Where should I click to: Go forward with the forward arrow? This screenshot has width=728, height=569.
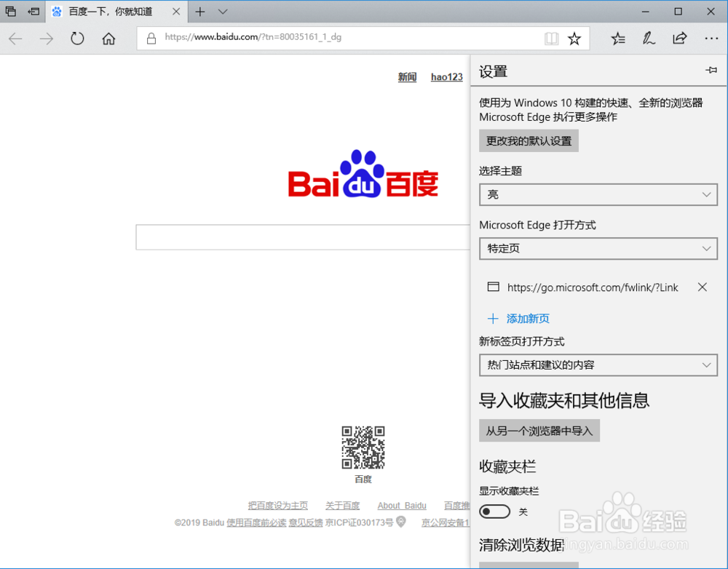point(47,39)
